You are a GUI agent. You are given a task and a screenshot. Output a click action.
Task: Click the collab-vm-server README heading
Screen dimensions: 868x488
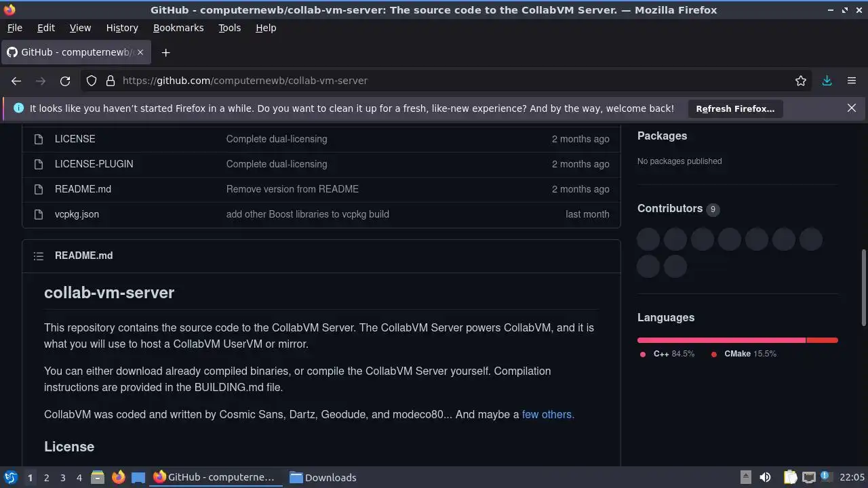click(109, 293)
